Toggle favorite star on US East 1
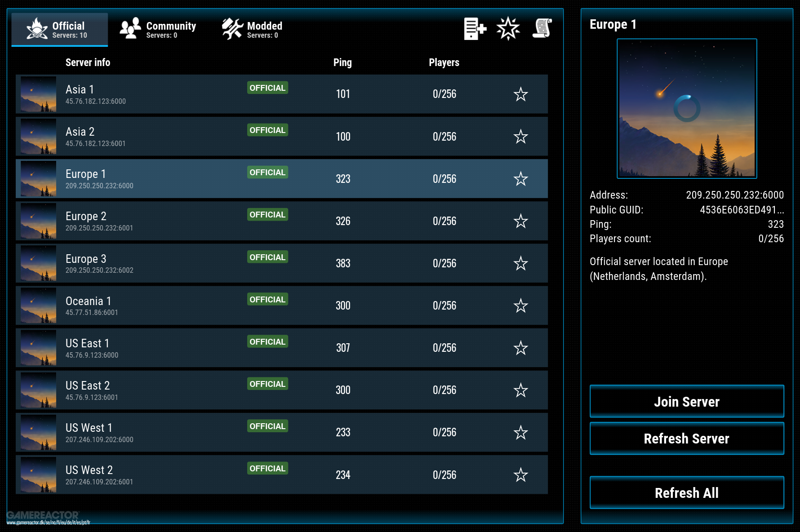The width and height of the screenshot is (800, 532). (520, 348)
